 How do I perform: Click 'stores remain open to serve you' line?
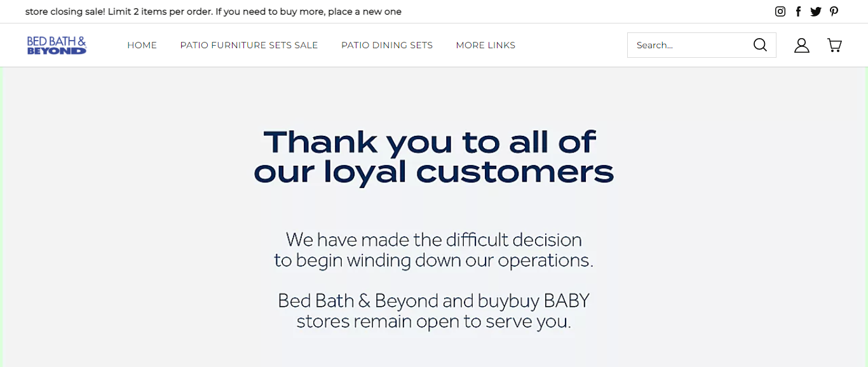pos(434,321)
